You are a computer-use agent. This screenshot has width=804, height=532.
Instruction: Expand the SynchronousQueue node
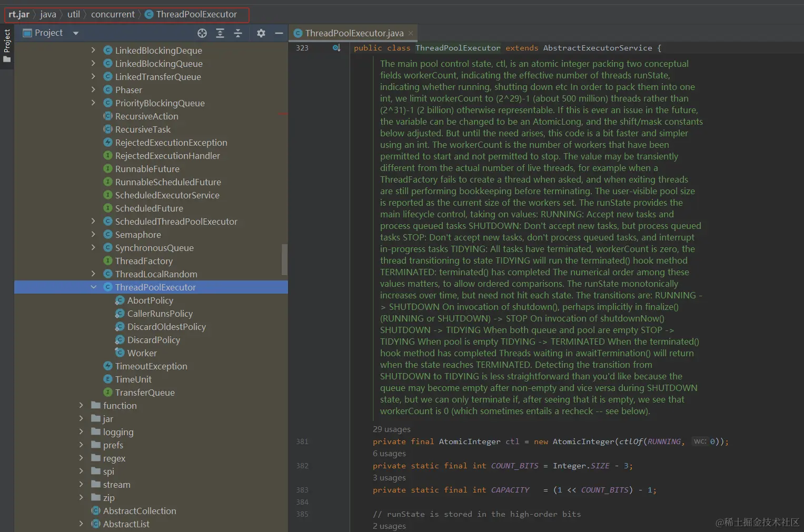[x=93, y=247]
